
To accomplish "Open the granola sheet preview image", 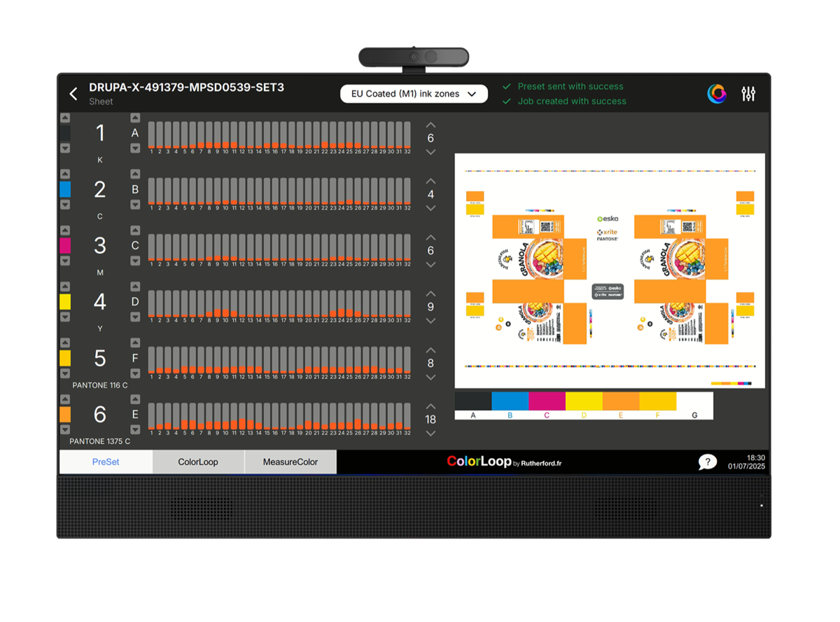I will click(610, 270).
